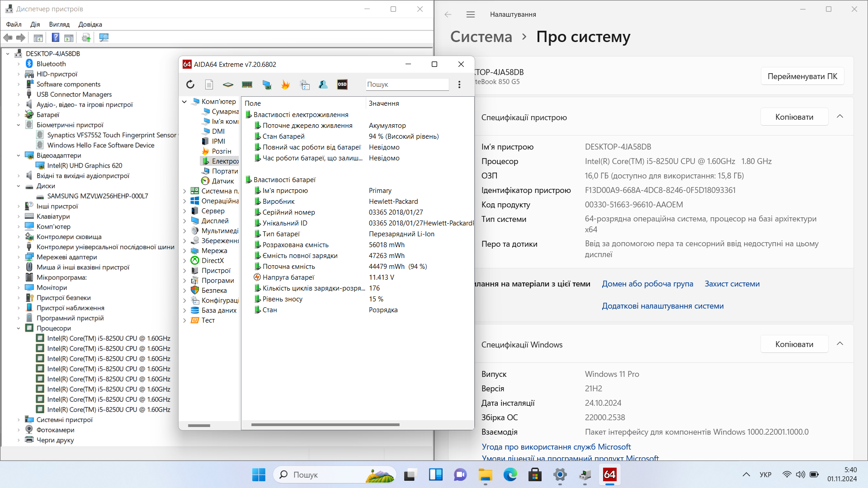Open Microsoft Store from the taskbar
The height and width of the screenshot is (488, 868).
(x=535, y=474)
